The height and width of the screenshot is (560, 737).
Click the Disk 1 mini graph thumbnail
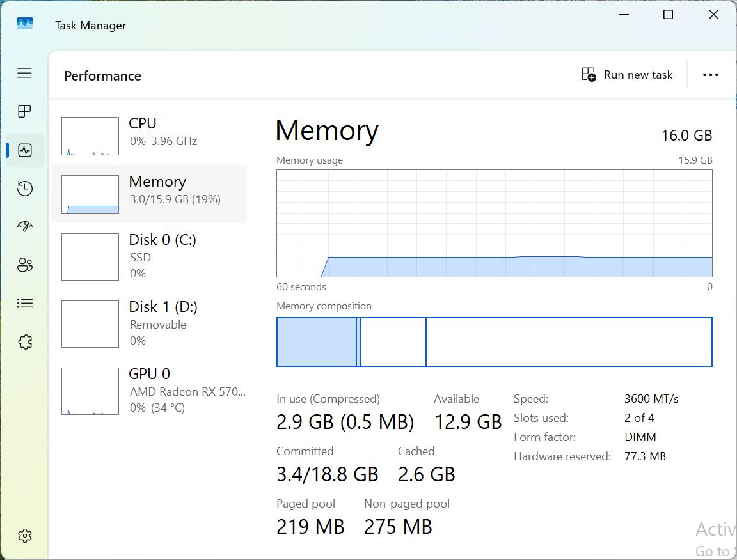tap(90, 323)
